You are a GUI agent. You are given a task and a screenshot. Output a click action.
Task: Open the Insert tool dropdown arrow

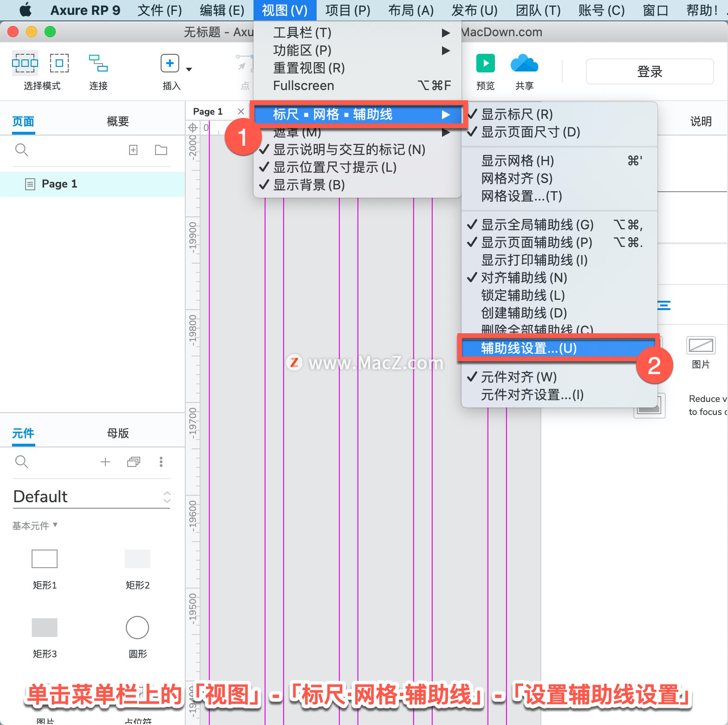[x=189, y=69]
